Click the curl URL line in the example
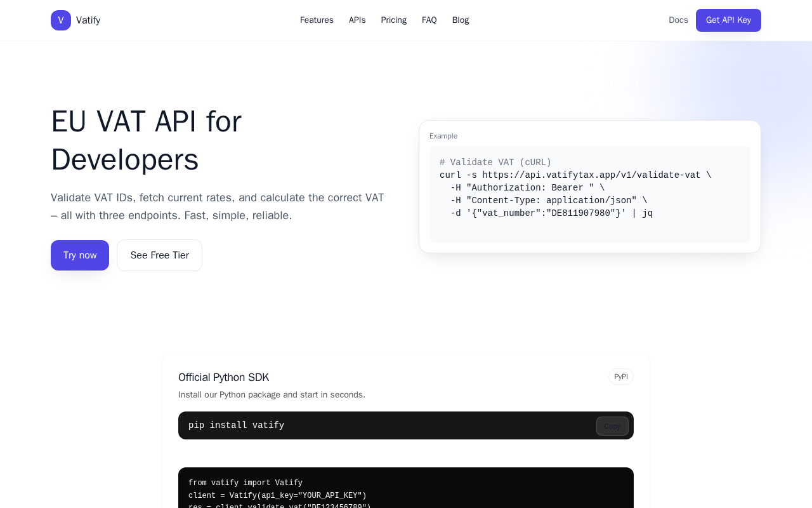 point(575,175)
